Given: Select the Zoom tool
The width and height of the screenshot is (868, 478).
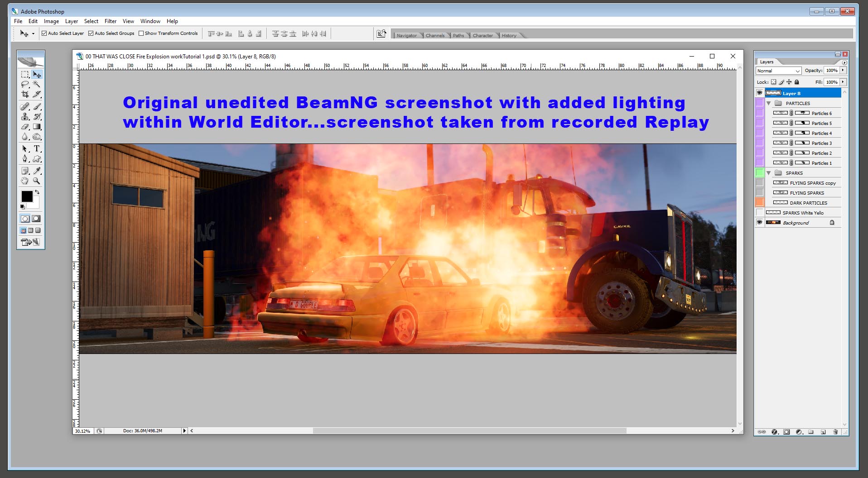Looking at the screenshot, I should point(37,181).
